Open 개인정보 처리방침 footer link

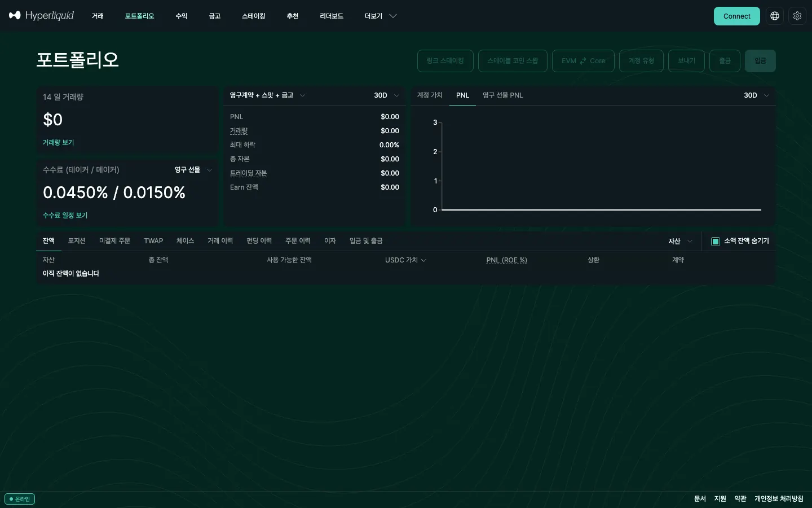pyautogui.click(x=779, y=499)
